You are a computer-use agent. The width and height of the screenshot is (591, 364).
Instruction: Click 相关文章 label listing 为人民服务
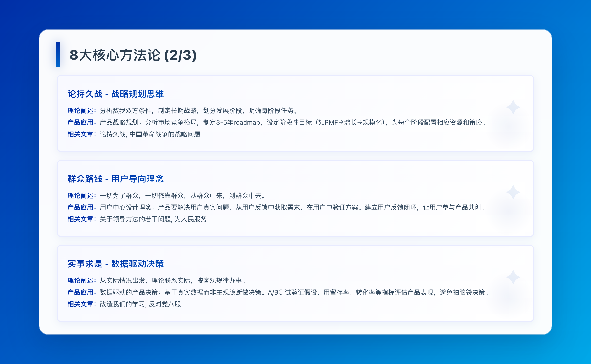[x=81, y=219]
